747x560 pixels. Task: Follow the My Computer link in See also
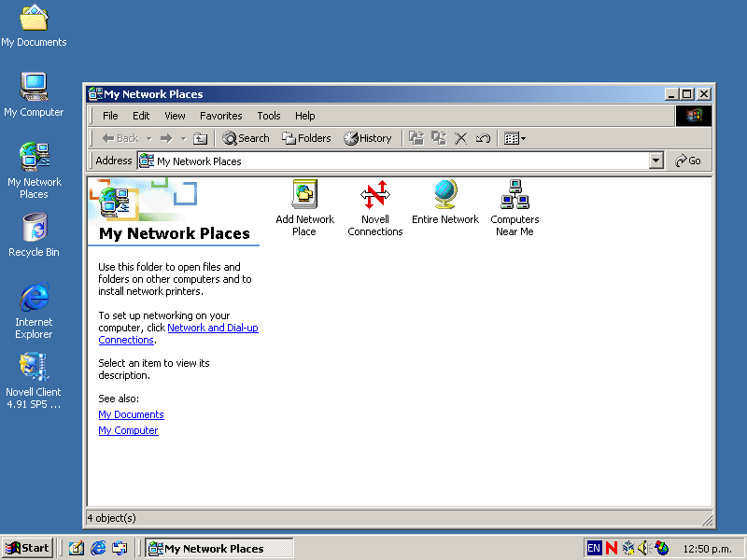pyautogui.click(x=128, y=430)
